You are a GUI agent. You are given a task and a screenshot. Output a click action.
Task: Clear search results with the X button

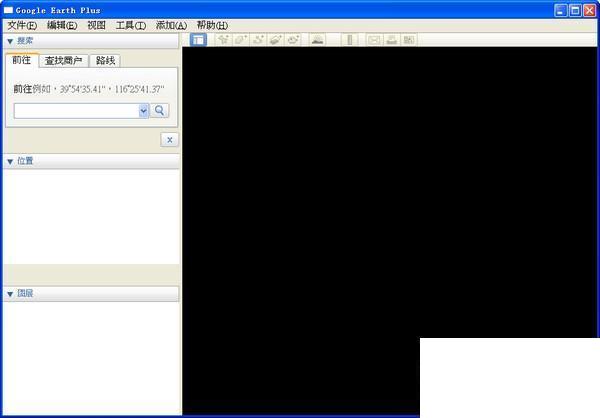pos(170,140)
